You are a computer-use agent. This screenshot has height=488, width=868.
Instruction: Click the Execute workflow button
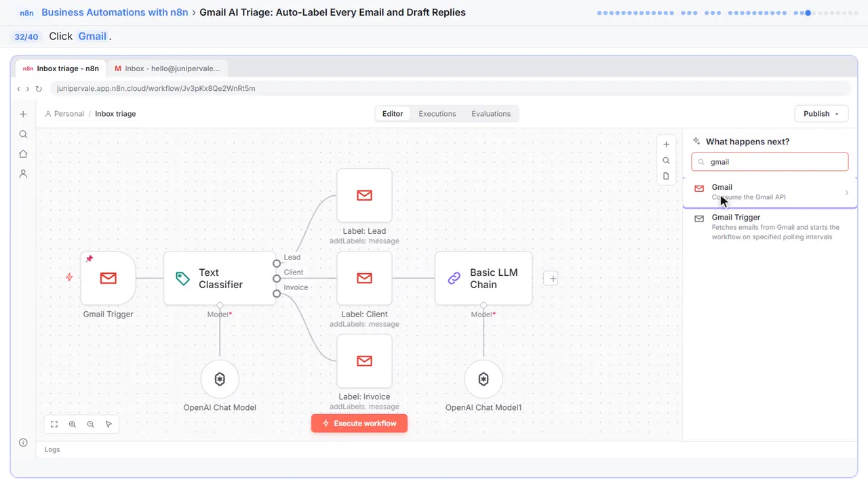click(359, 424)
